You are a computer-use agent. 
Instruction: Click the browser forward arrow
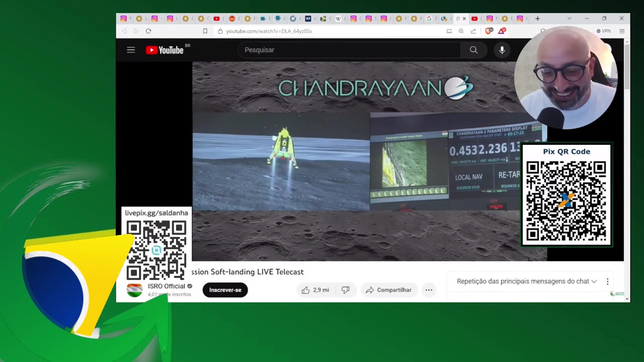click(136, 31)
